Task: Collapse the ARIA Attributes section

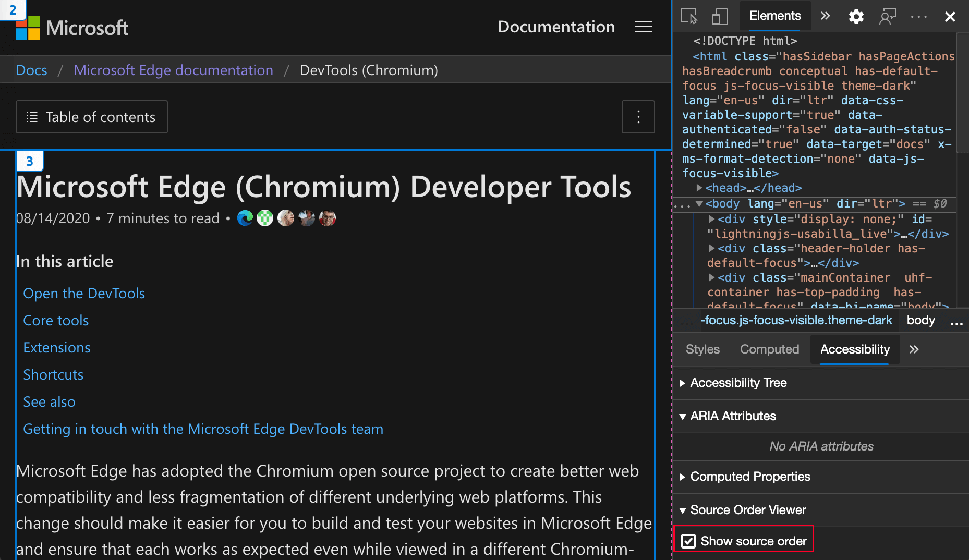Action: (x=682, y=417)
